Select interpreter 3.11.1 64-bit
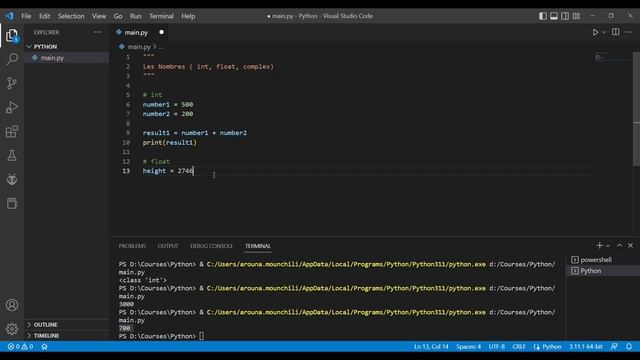 [586, 347]
